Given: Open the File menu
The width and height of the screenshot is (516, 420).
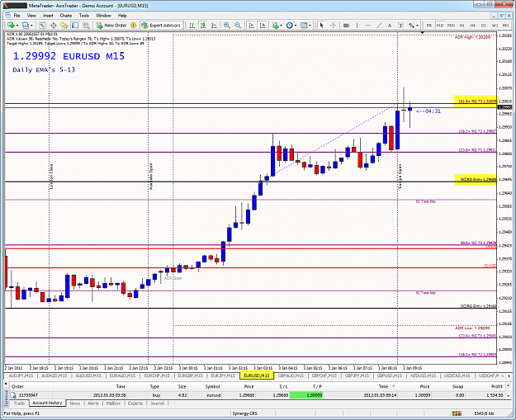Looking at the screenshot, I should click(17, 16).
